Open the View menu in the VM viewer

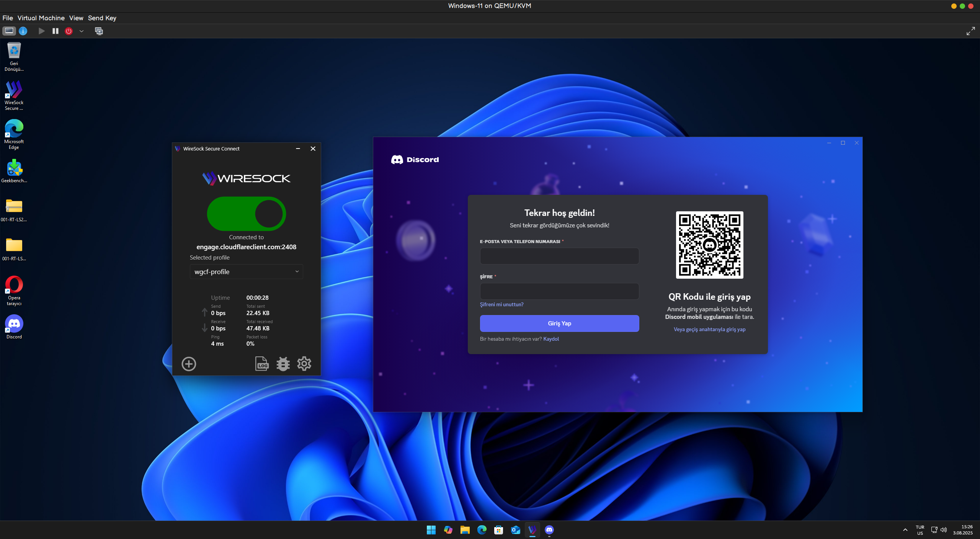click(x=76, y=18)
